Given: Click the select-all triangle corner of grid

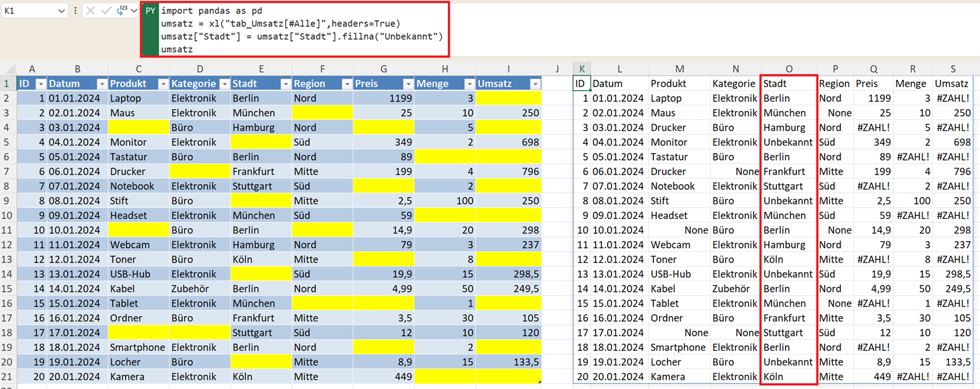Looking at the screenshot, I should click(8, 69).
